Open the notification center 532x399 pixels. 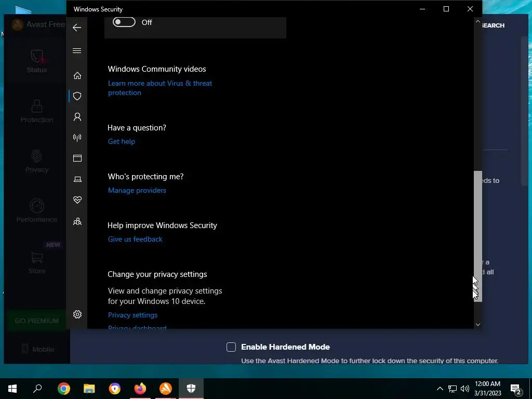point(516,389)
